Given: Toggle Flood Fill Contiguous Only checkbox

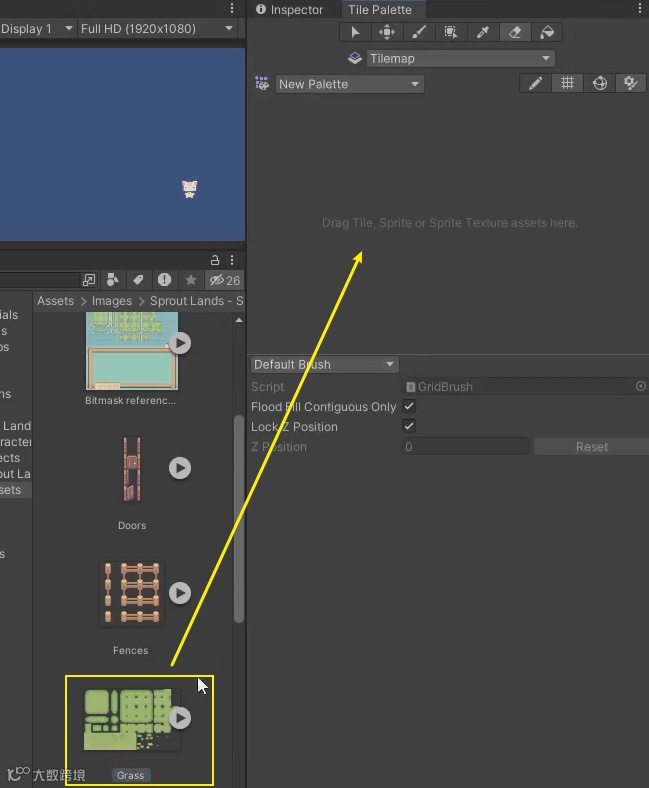Looking at the screenshot, I should pos(409,406).
